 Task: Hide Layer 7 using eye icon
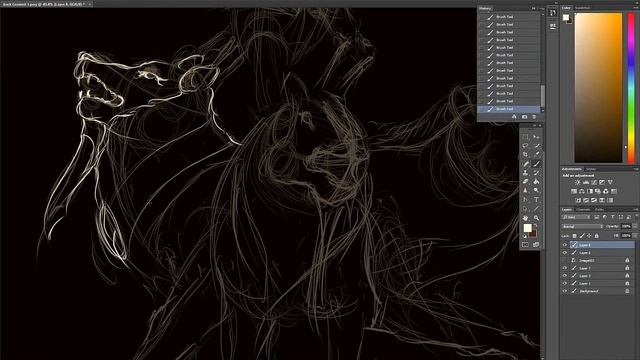(565, 268)
